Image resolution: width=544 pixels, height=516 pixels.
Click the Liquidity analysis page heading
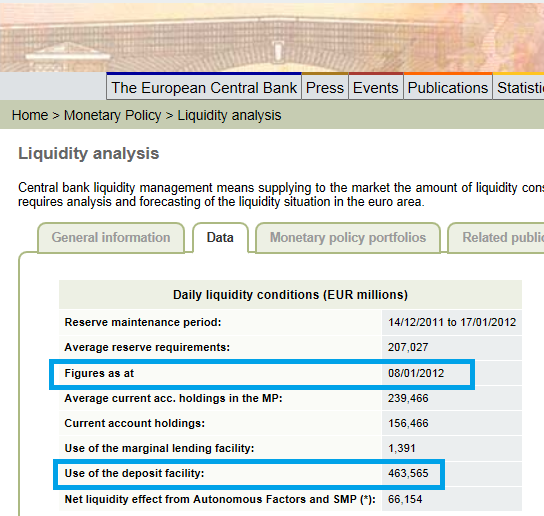(88, 154)
